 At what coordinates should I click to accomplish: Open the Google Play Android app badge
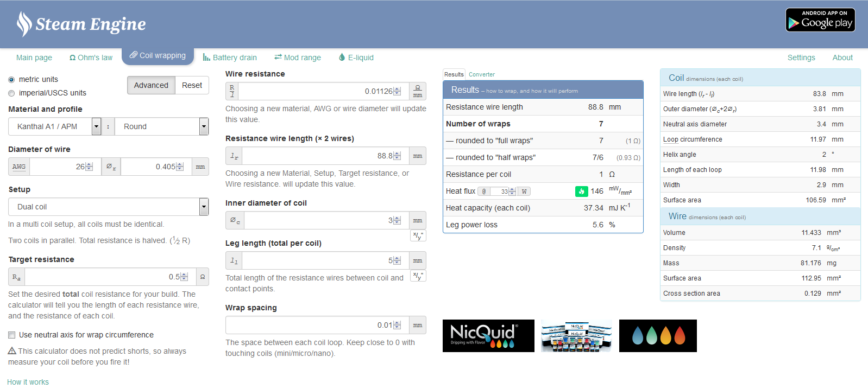point(820,20)
